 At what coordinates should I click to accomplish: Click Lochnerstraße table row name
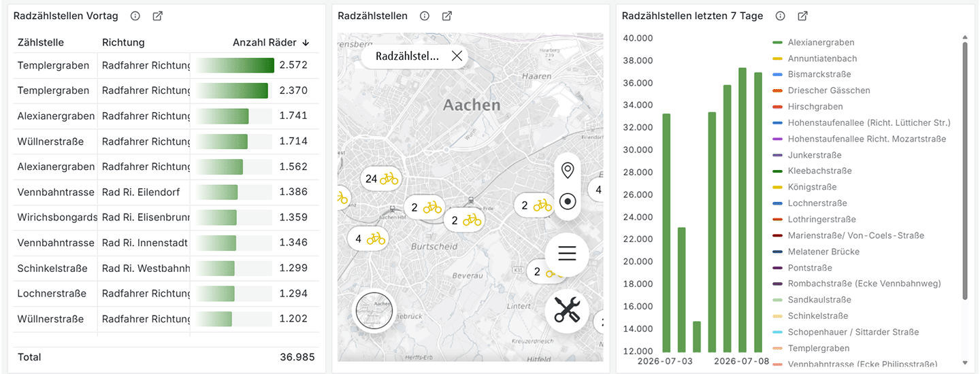[52, 294]
